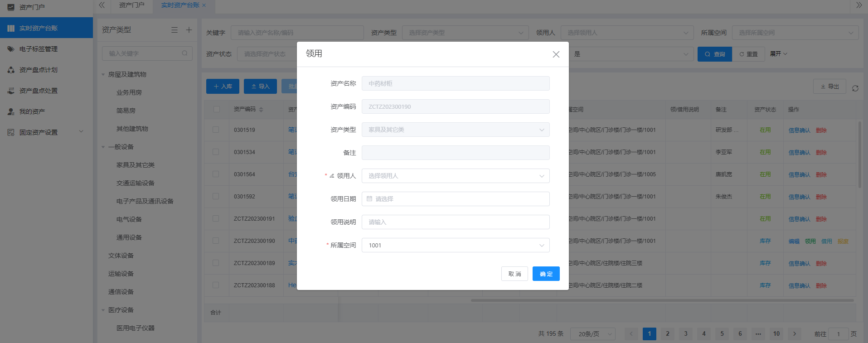Click the 领用说明 input field
The width and height of the screenshot is (868, 343).
tap(455, 222)
